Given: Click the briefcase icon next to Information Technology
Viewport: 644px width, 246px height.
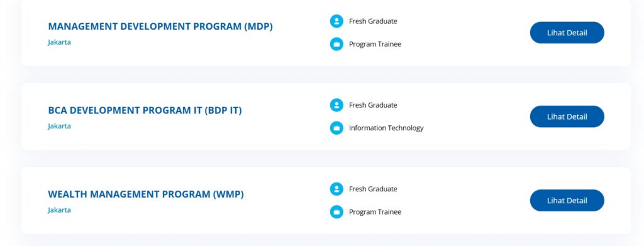Looking at the screenshot, I should pyautogui.click(x=336, y=128).
